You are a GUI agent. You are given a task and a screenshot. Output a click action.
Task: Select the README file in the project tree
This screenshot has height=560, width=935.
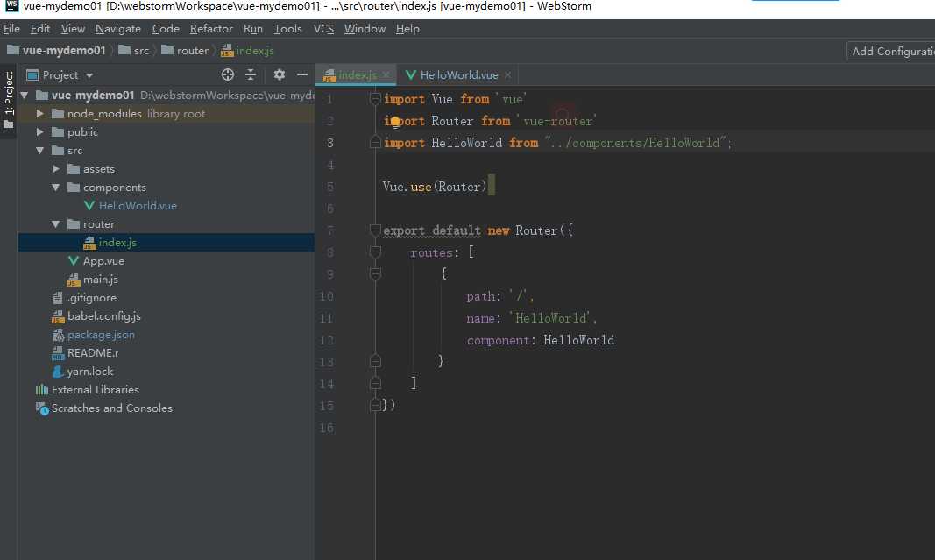coord(92,353)
